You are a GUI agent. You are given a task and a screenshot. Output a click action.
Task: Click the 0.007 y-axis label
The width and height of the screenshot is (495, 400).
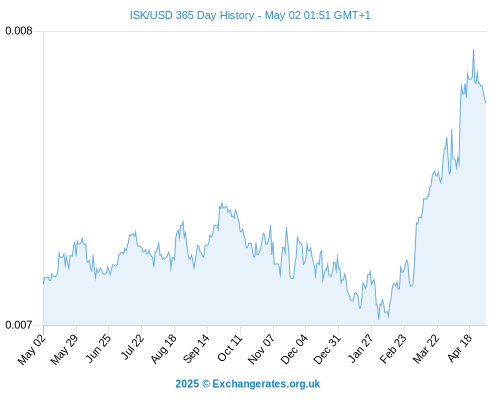[x=19, y=325]
